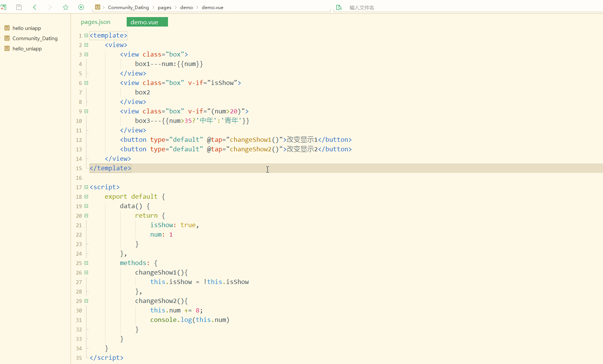Select the demo.vue breadcrumb item
Viewport: 603px width, 364px height.
(x=212, y=8)
